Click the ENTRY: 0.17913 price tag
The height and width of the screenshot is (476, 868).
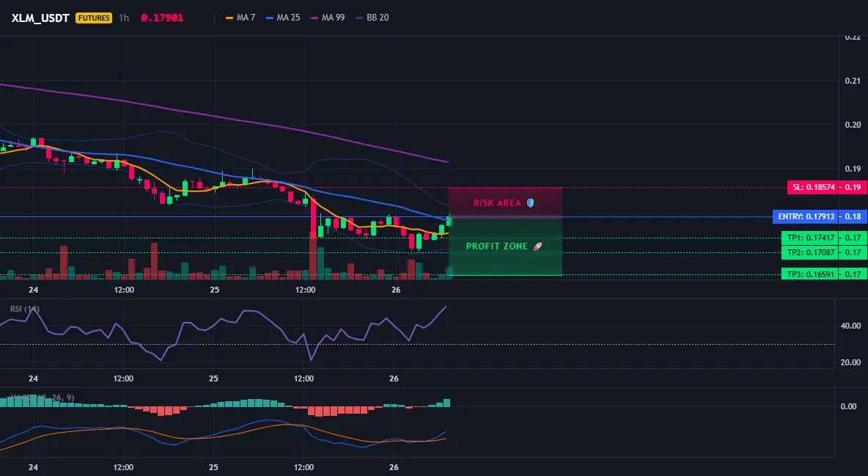(806, 216)
